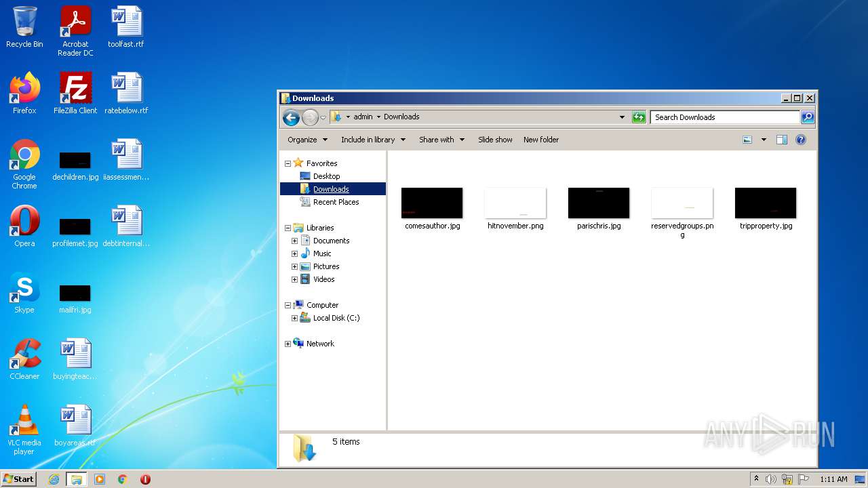Show hidden tray icons arrow

tap(756, 479)
